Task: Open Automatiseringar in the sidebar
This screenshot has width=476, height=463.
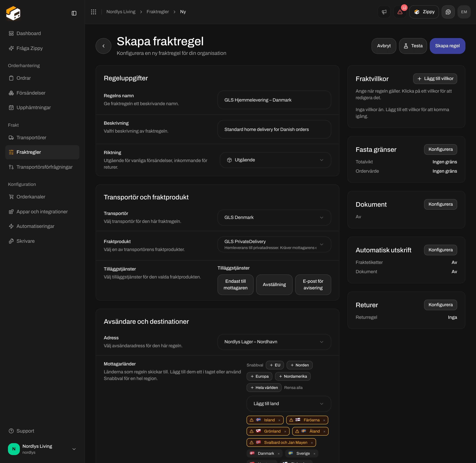Action: click(42, 226)
